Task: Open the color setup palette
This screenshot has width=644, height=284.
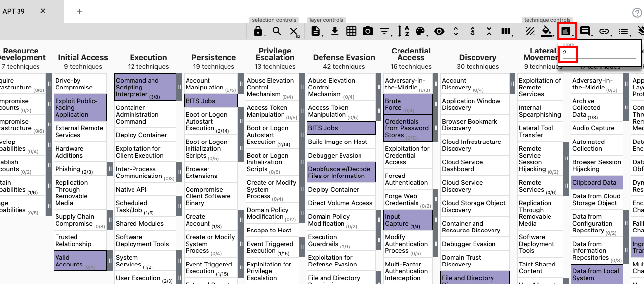Action: tap(419, 31)
